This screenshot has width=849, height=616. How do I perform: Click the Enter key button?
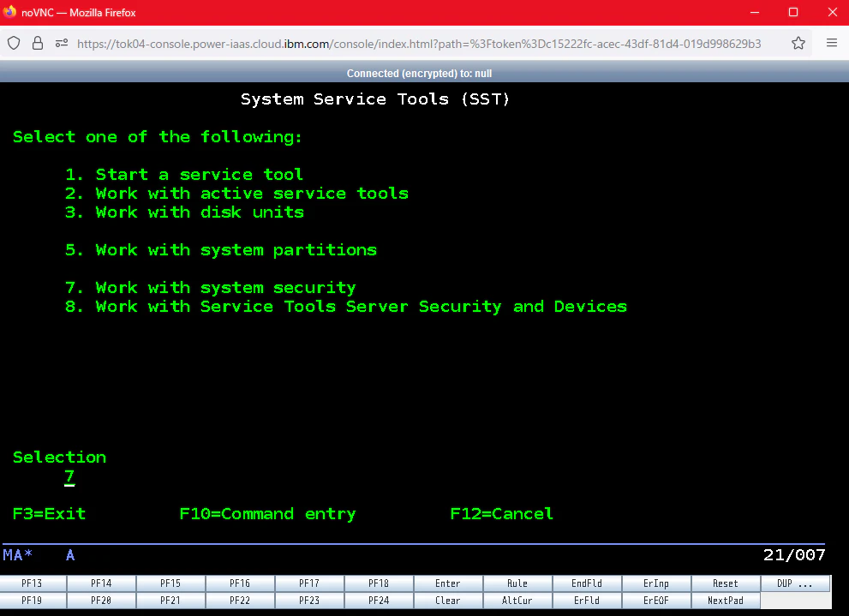click(x=448, y=583)
